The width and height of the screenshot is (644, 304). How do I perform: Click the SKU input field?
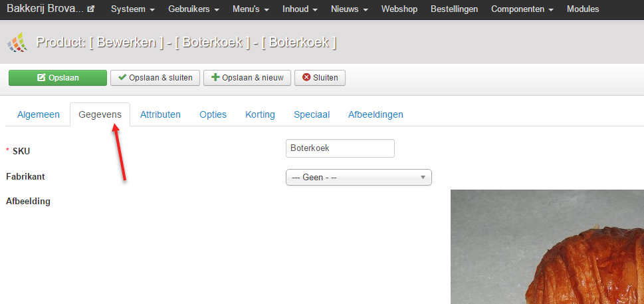(340, 148)
